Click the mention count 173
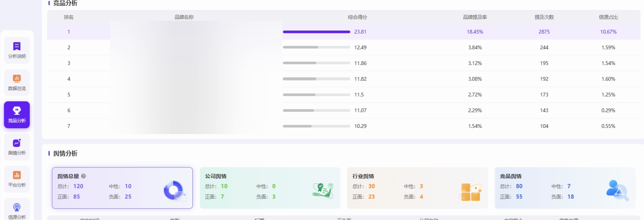 (x=544, y=95)
